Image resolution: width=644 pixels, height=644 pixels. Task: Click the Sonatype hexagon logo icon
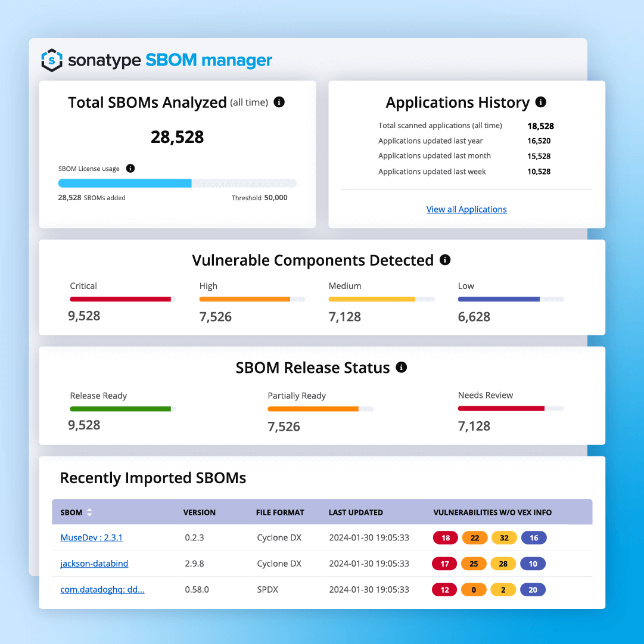click(x=52, y=60)
